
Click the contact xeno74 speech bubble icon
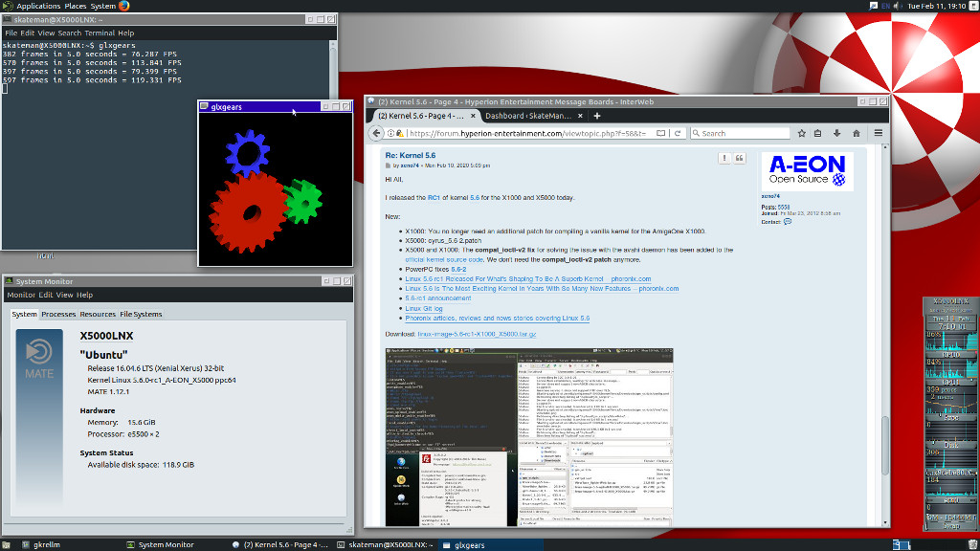pos(788,221)
